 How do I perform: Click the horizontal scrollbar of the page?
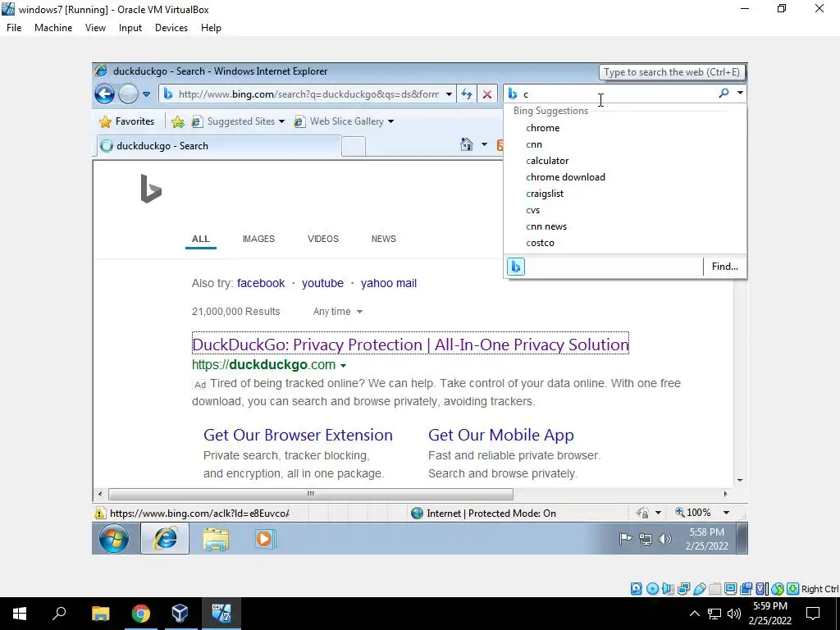(311, 494)
